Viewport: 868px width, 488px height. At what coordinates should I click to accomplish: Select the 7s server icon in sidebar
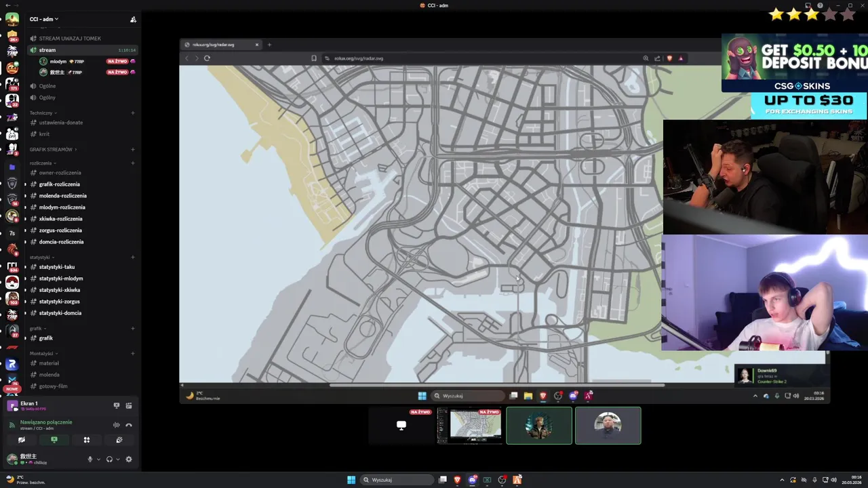tap(12, 233)
